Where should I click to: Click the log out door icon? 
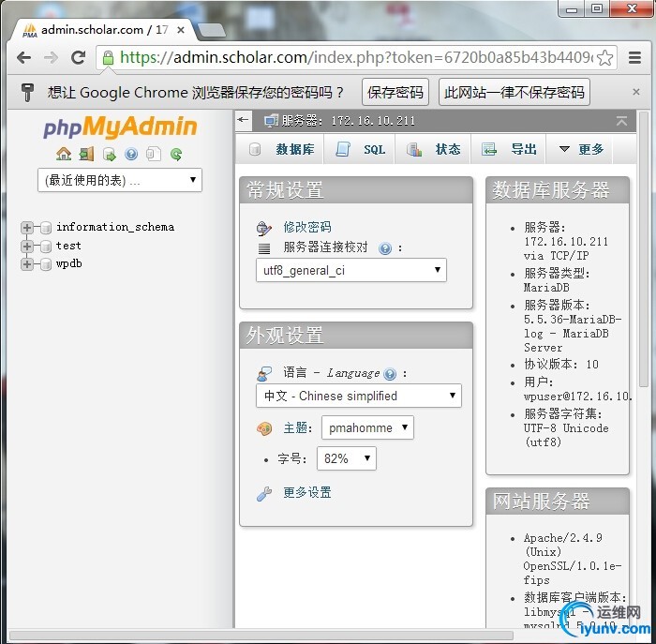pyautogui.click(x=86, y=154)
